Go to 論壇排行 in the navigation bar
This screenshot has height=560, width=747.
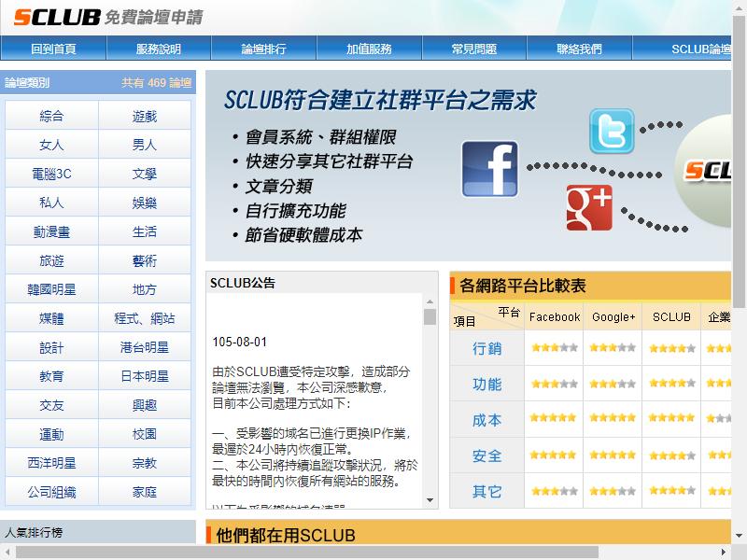(264, 49)
